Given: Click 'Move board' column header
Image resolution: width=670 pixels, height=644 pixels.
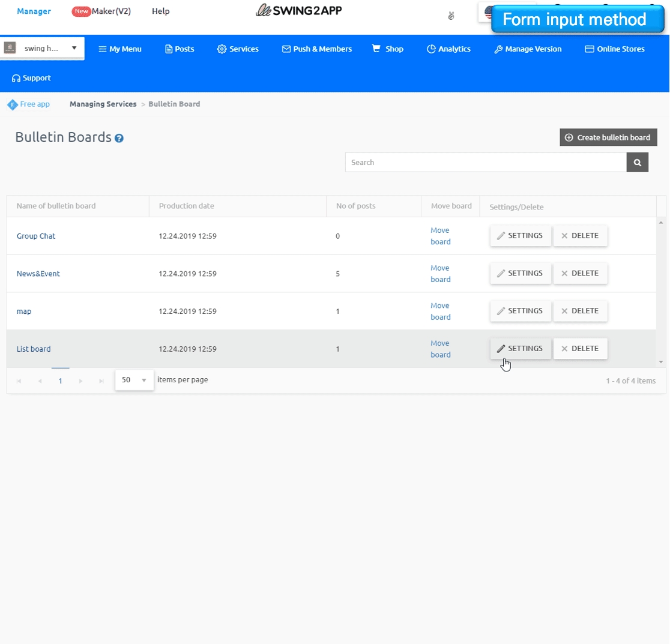Looking at the screenshot, I should pyautogui.click(x=451, y=206).
